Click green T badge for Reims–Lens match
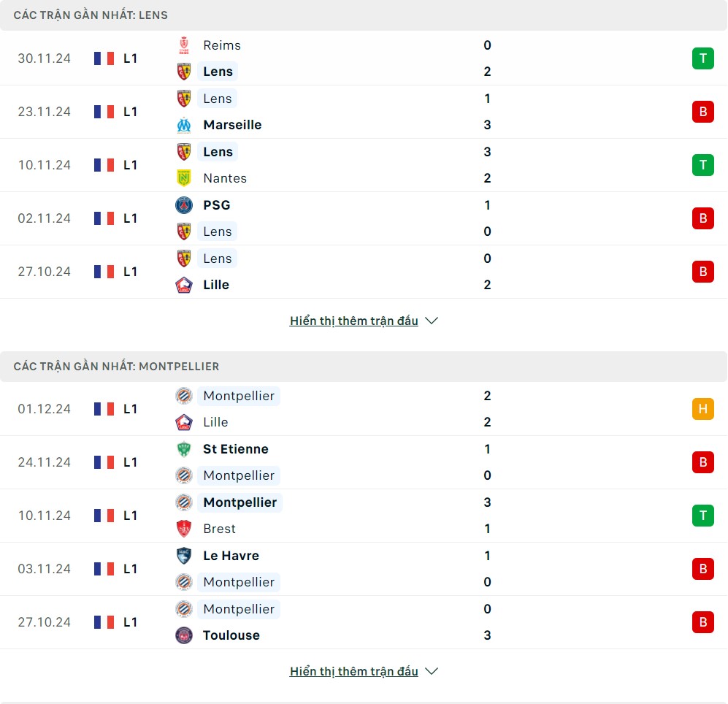 pos(702,58)
